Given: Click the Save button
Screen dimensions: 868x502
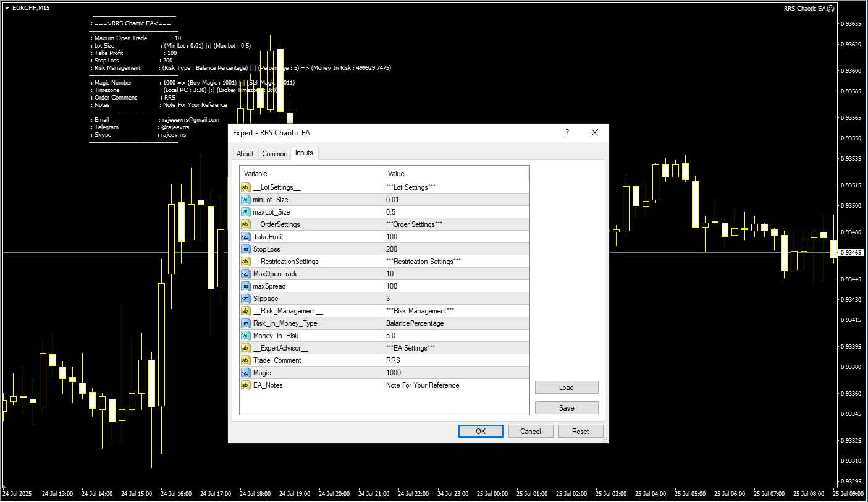Looking at the screenshot, I should point(567,408).
